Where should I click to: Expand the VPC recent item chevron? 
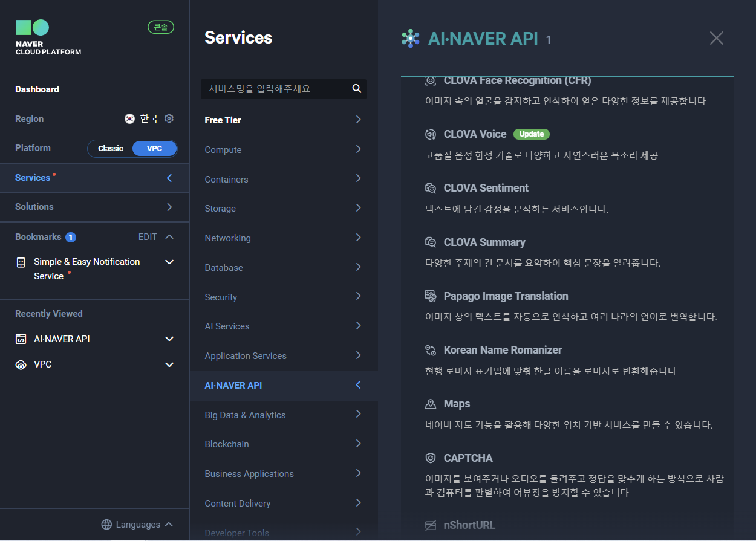click(169, 364)
